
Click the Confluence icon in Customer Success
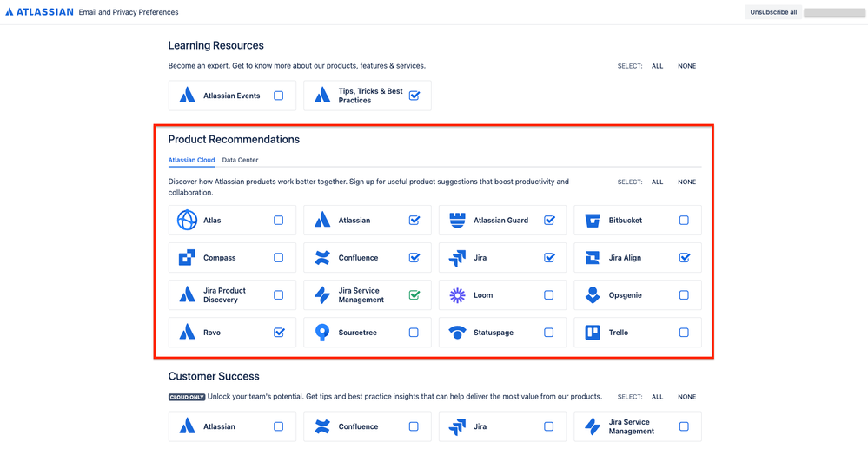point(322,427)
